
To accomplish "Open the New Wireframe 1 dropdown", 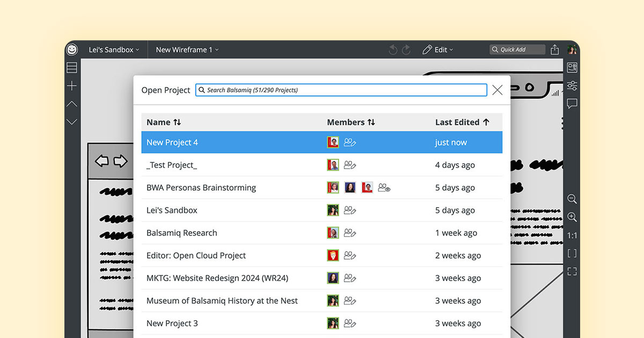I will coord(186,49).
